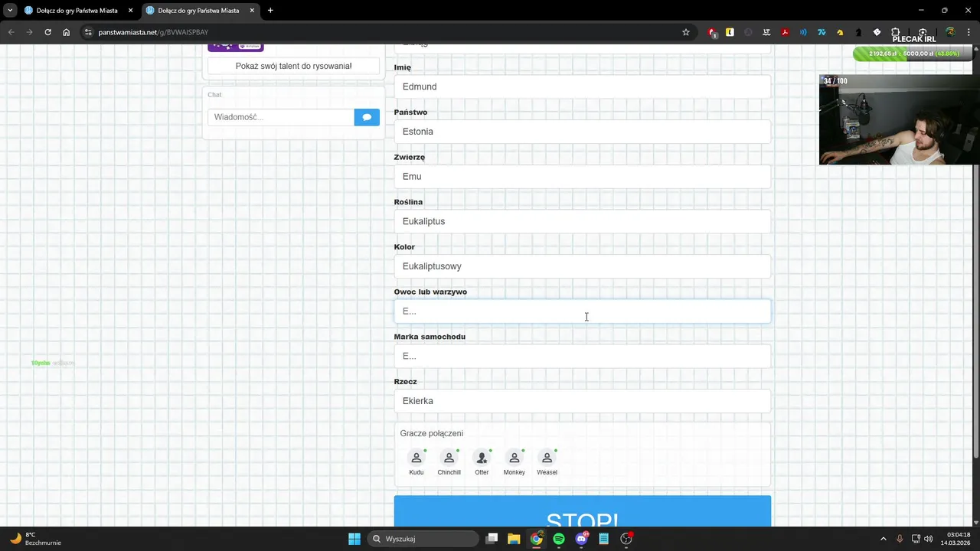The height and width of the screenshot is (551, 980).
Task: Click the Roślina field containing Eukaliptus
Action: pos(583,221)
